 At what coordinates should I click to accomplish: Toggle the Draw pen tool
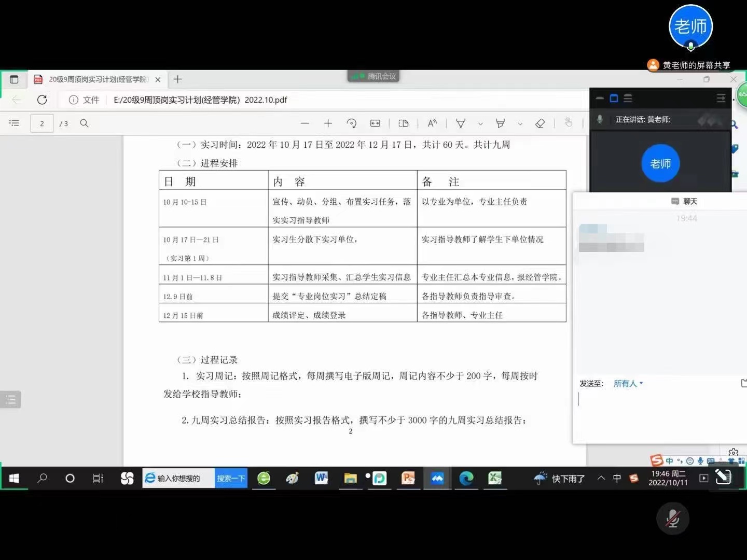pyautogui.click(x=461, y=123)
